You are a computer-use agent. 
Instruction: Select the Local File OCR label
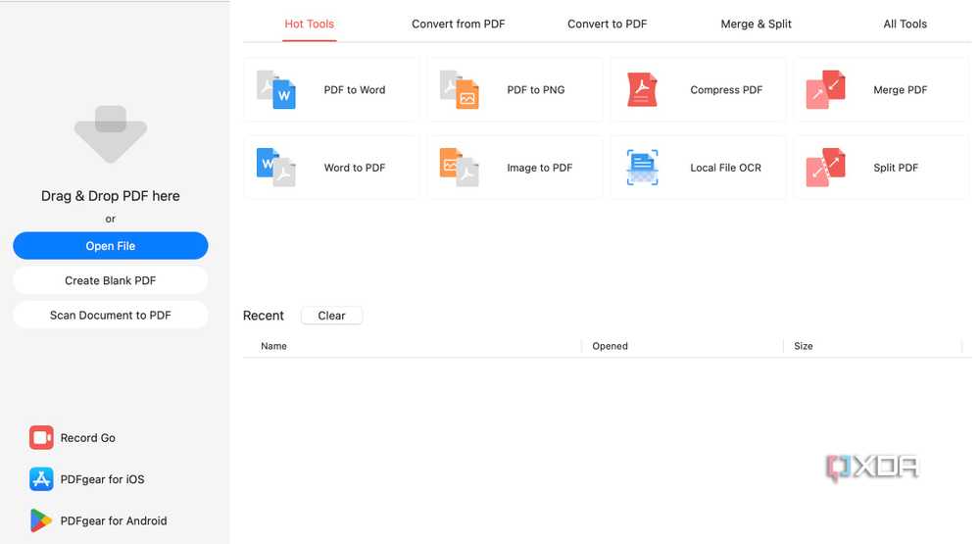(x=725, y=168)
